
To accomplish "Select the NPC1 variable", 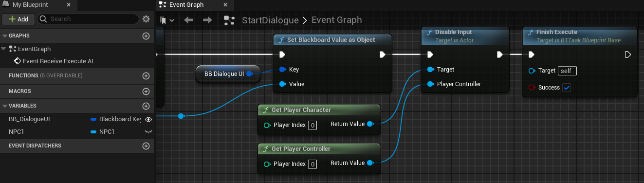I will tap(17, 131).
